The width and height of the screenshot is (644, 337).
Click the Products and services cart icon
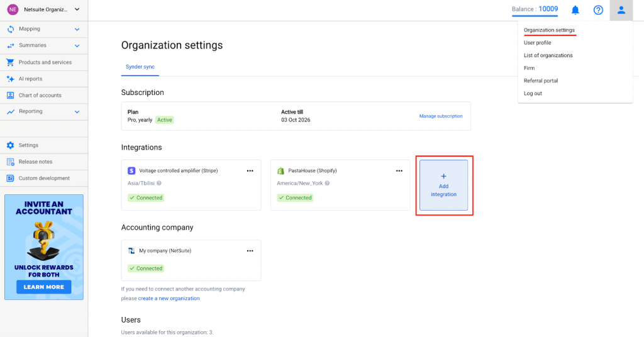coord(10,62)
